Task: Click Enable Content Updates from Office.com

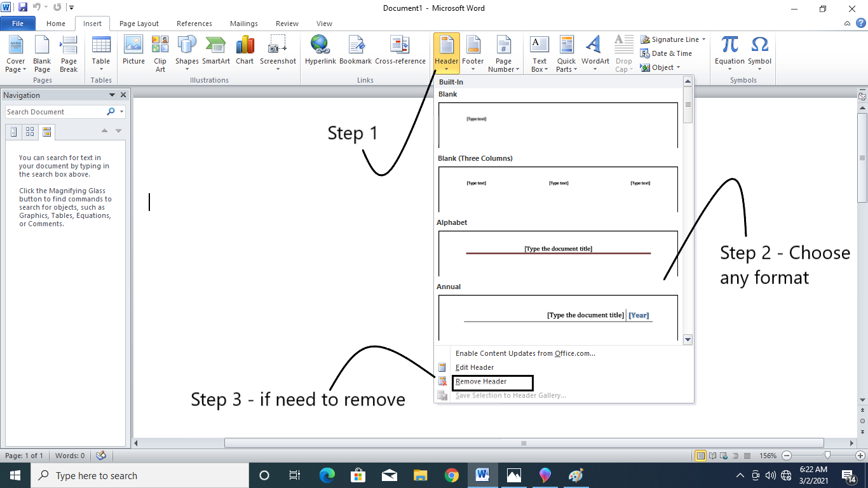Action: pyautogui.click(x=525, y=353)
